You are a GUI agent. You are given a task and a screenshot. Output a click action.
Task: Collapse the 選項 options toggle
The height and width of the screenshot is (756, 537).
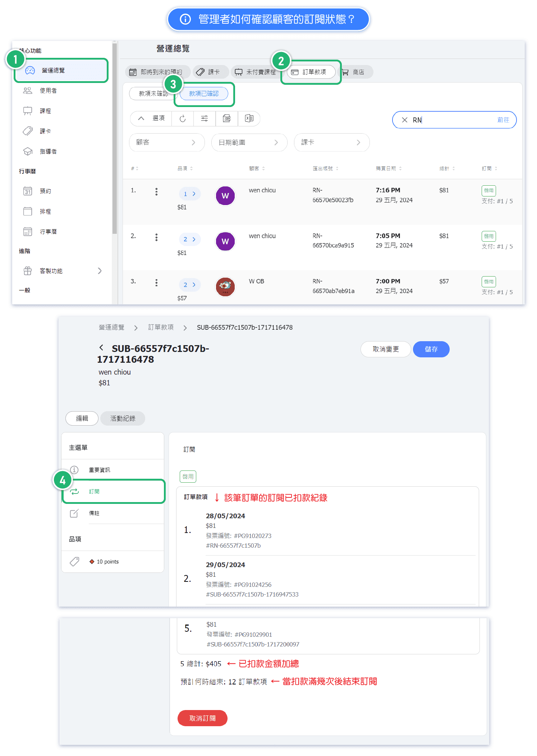coord(151,119)
